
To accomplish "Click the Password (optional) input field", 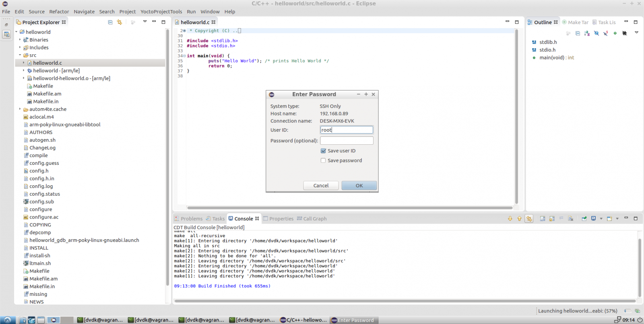I will pyautogui.click(x=347, y=141).
